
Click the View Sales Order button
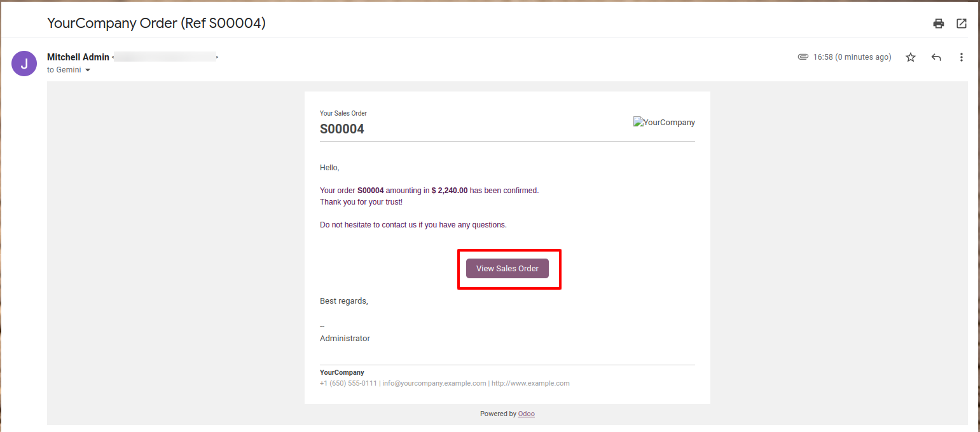point(507,268)
